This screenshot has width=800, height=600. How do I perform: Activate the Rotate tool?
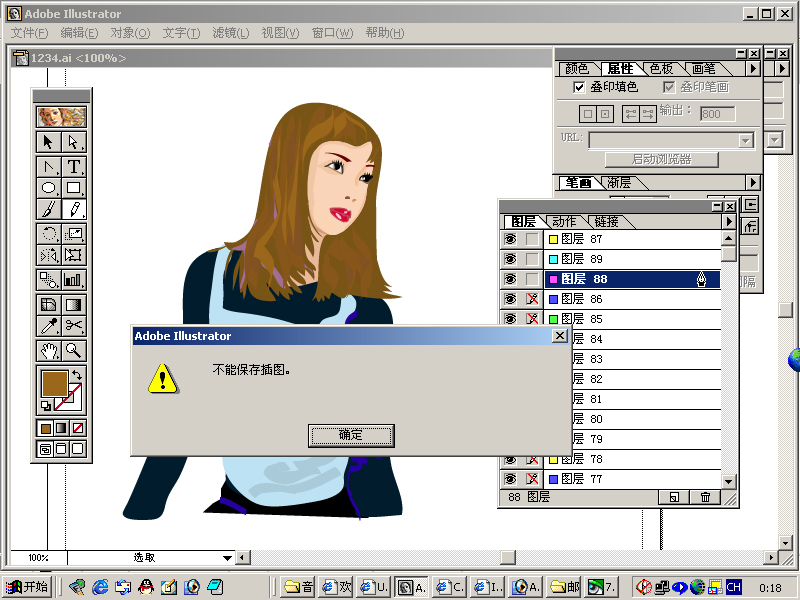point(48,234)
